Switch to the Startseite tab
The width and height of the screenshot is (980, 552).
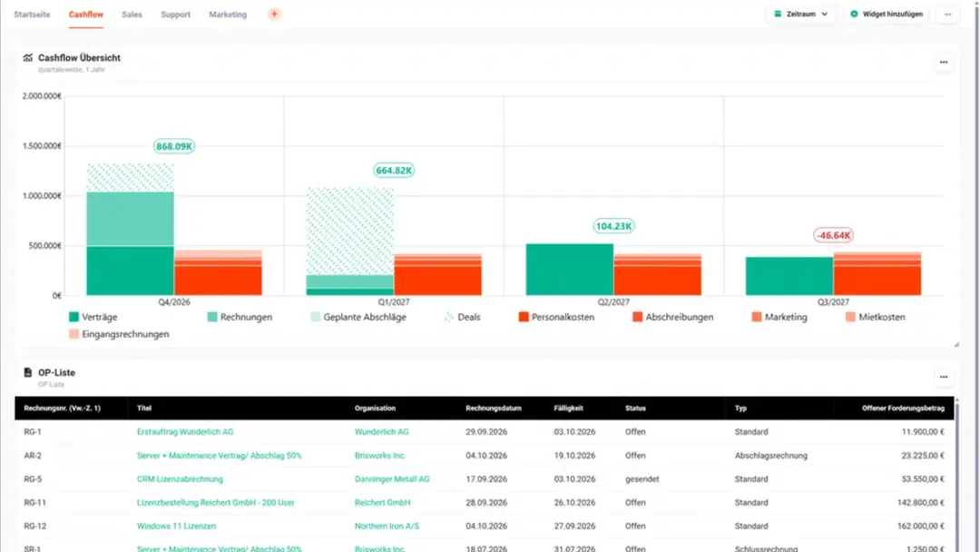(x=32, y=15)
